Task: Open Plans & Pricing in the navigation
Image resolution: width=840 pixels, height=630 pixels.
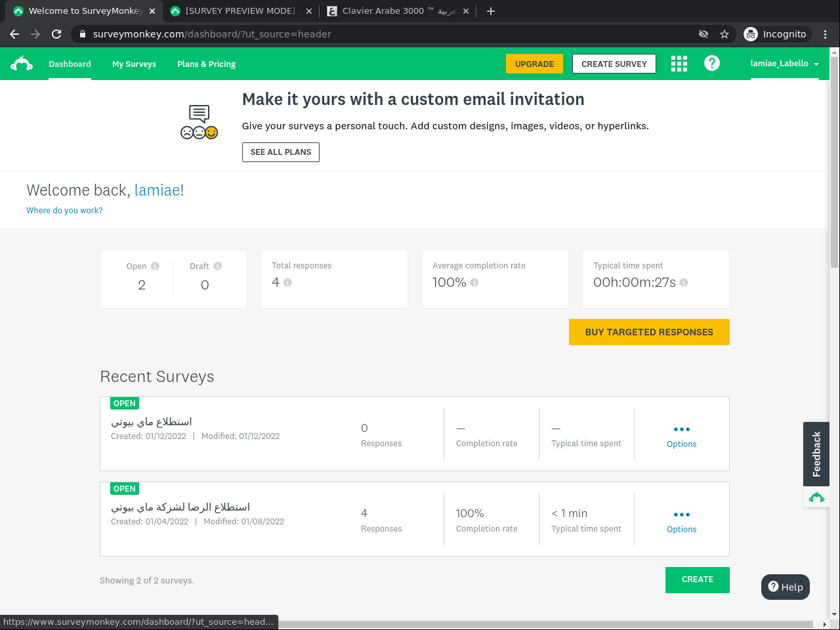Action: tap(206, 64)
